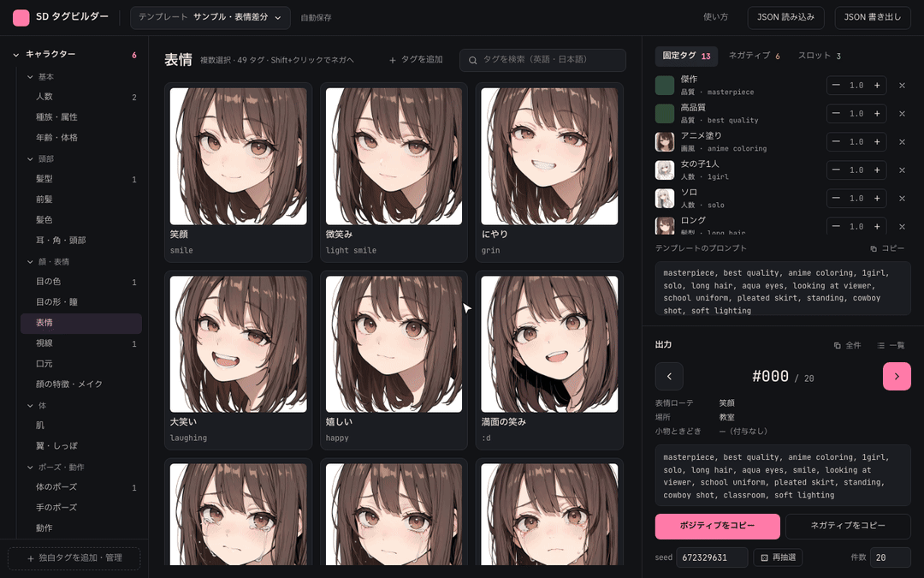Edit the seed value field

[x=712, y=557]
